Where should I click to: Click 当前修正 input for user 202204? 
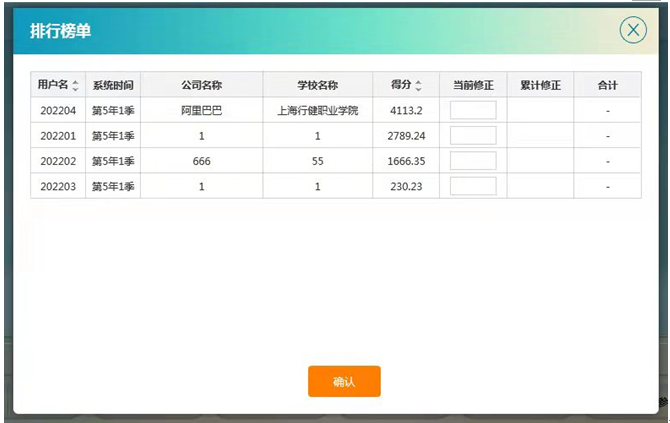click(x=473, y=110)
